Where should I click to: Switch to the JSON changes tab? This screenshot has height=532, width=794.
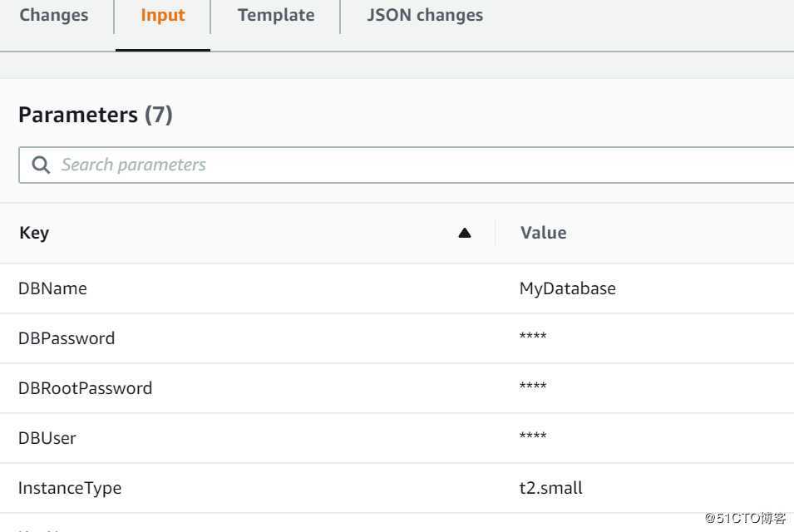(x=425, y=15)
